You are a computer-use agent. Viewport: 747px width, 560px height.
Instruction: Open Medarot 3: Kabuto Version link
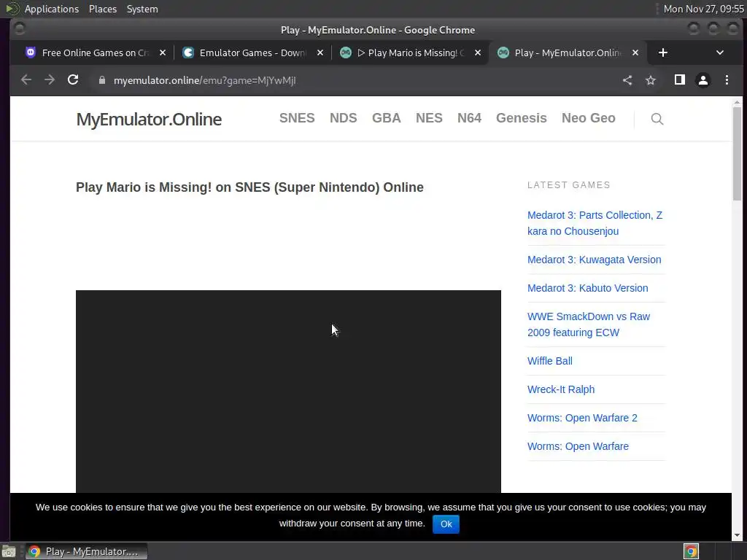(x=587, y=288)
